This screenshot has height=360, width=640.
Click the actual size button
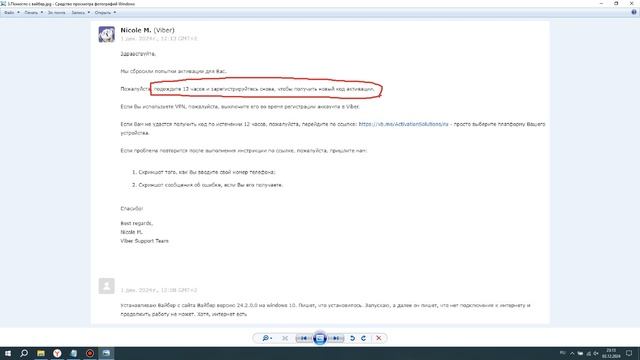point(285,338)
